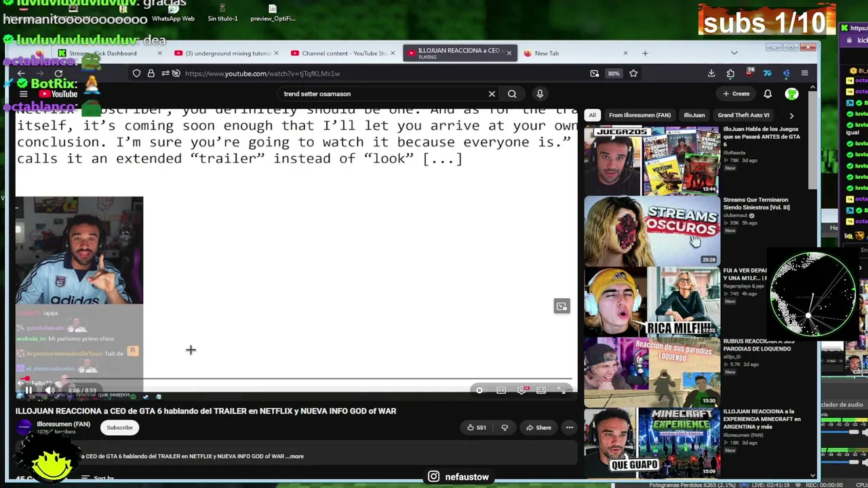This screenshot has height=488, width=868.
Task: Select the All filter chip
Action: [x=592, y=115]
